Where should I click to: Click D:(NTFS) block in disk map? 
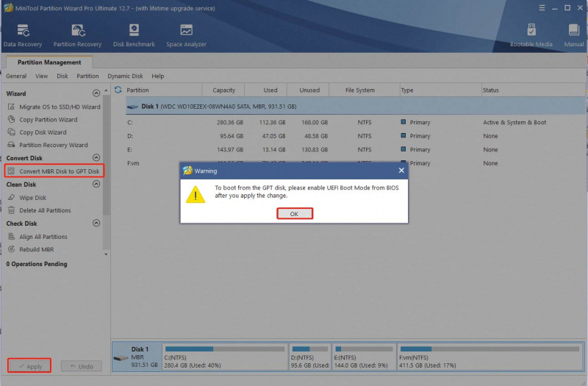pyautogui.click(x=309, y=357)
